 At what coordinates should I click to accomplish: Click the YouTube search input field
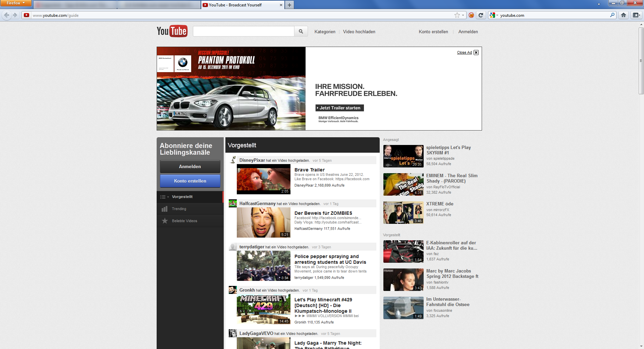[244, 32]
